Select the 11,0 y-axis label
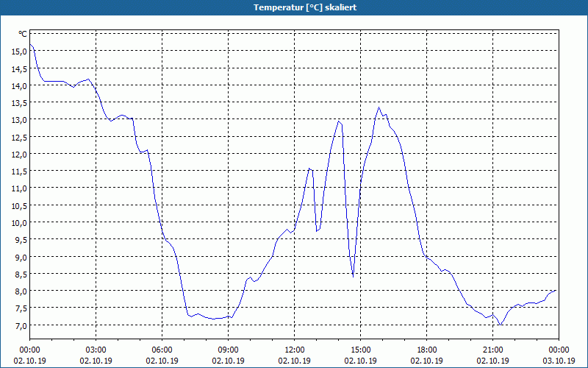This screenshot has width=588, height=368. (19, 188)
